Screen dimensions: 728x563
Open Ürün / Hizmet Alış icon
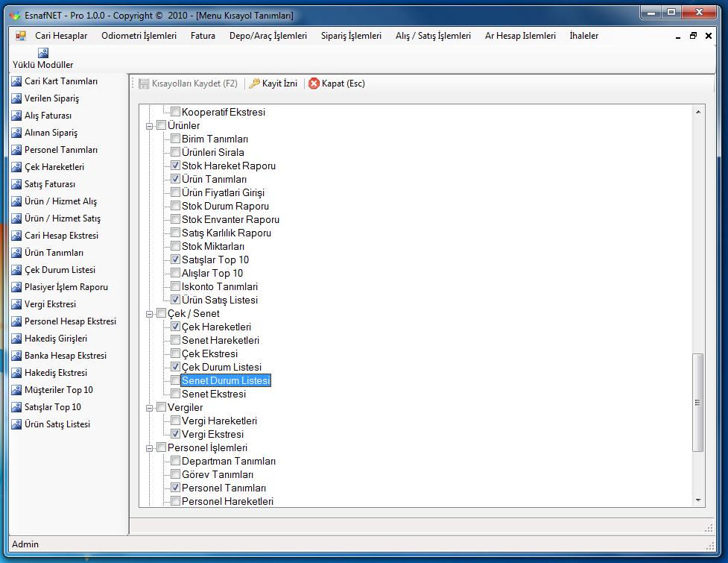tap(16, 201)
